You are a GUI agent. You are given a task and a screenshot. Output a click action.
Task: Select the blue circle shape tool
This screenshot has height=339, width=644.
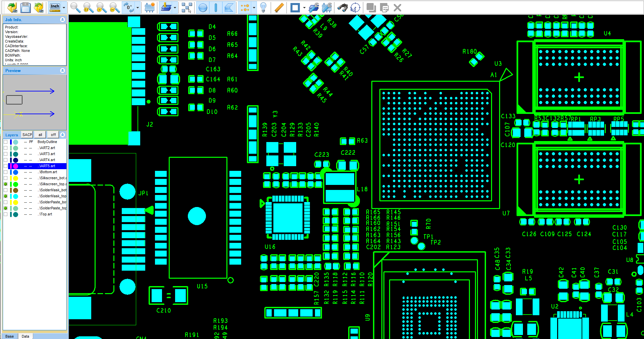click(x=203, y=7)
